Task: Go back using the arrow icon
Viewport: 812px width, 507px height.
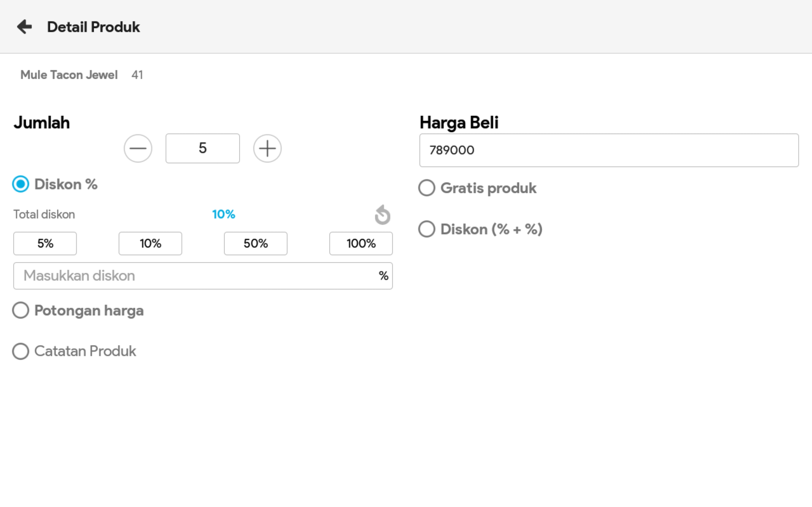Action: click(x=24, y=27)
